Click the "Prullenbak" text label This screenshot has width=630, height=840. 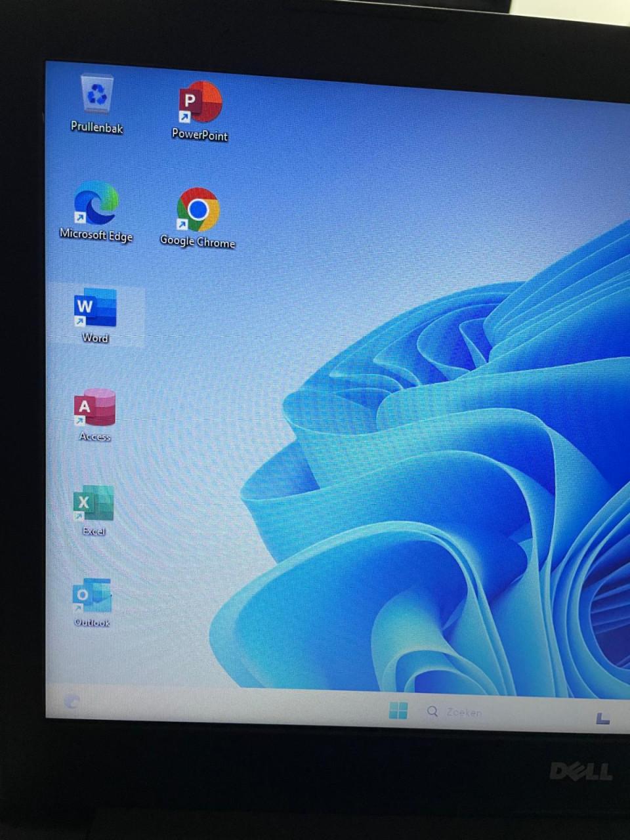97,127
